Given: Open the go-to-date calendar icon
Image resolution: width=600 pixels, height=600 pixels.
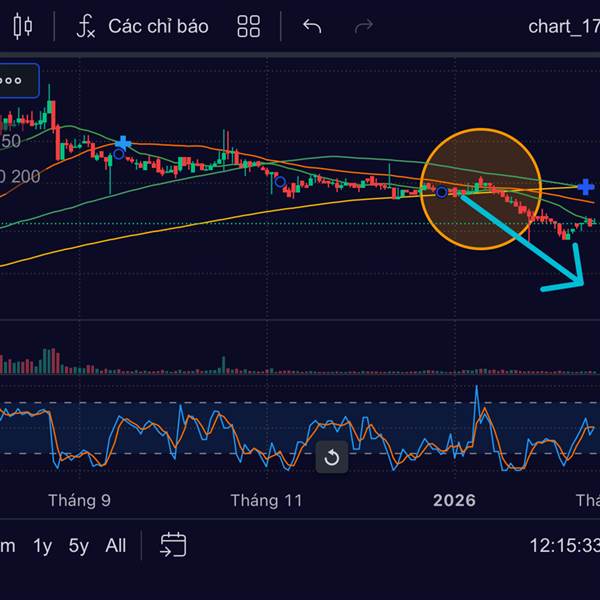Looking at the screenshot, I should tap(173, 545).
